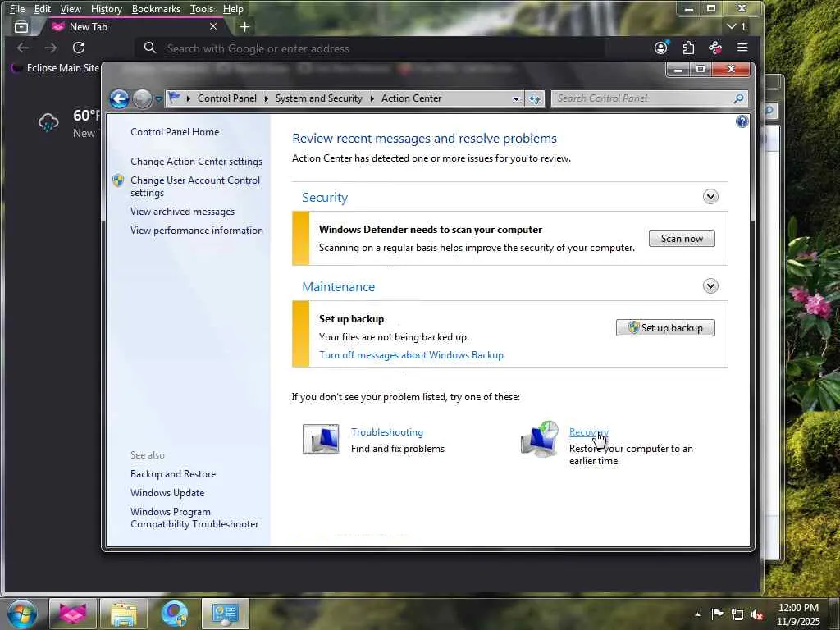The height and width of the screenshot is (630, 840).
Task: Click the browser back arrow
Action: [23, 48]
